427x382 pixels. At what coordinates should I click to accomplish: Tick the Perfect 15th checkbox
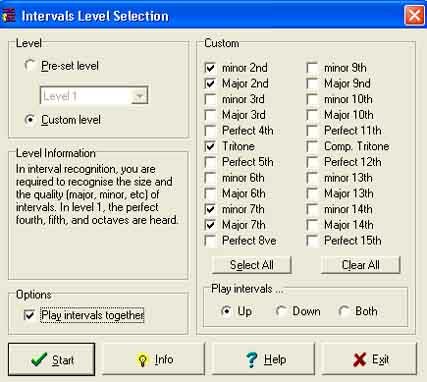[312, 241]
